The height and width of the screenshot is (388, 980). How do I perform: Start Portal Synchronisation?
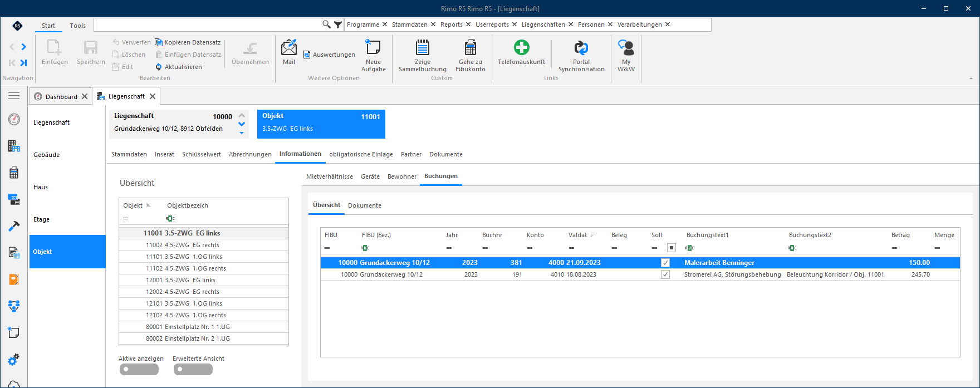[x=581, y=56]
